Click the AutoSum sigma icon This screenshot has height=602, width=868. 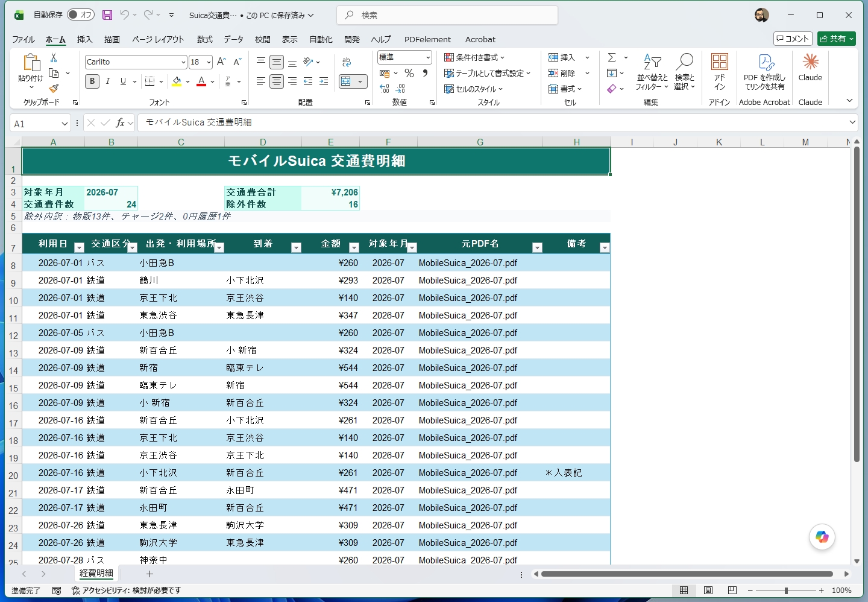point(612,57)
